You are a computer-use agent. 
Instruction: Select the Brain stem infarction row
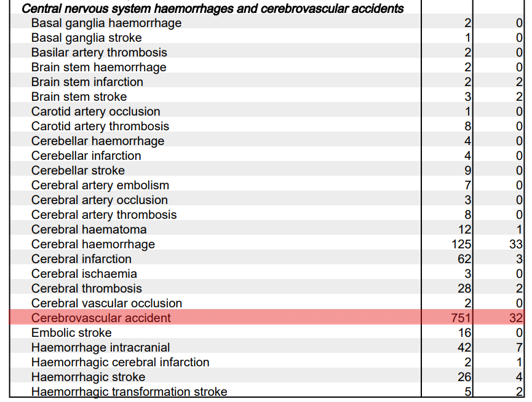[267, 82]
